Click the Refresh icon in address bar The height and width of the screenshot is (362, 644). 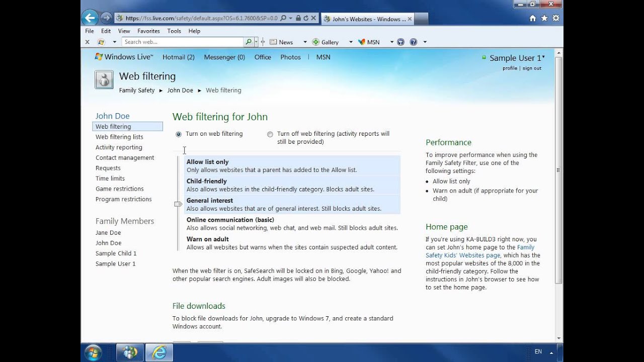tap(306, 19)
